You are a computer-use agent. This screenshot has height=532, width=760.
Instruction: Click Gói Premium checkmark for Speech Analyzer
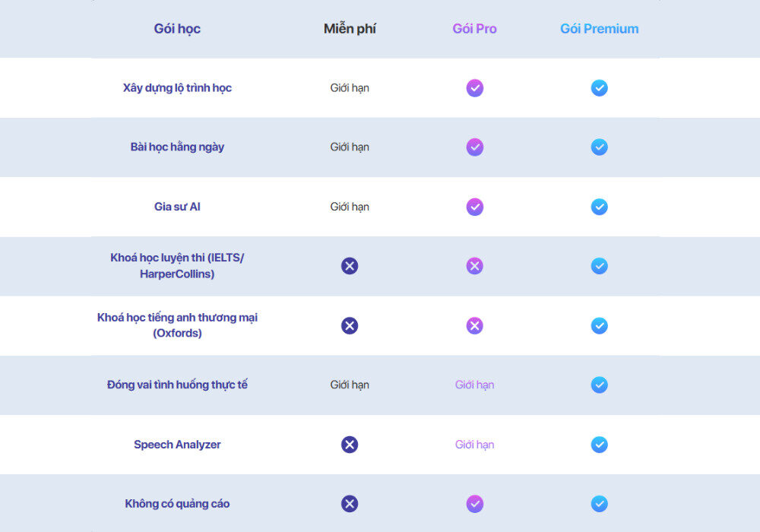coord(599,445)
